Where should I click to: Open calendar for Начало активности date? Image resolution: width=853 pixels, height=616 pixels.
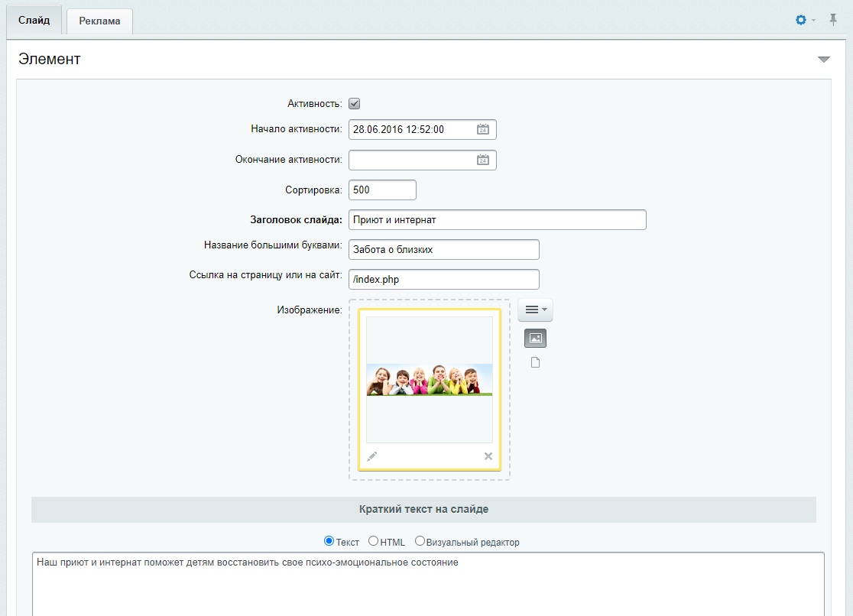pos(482,129)
